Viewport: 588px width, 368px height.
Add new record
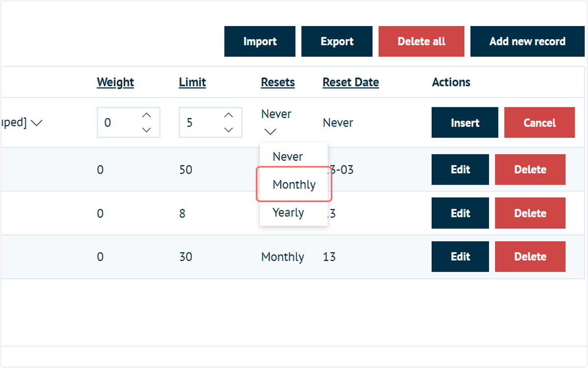(527, 41)
